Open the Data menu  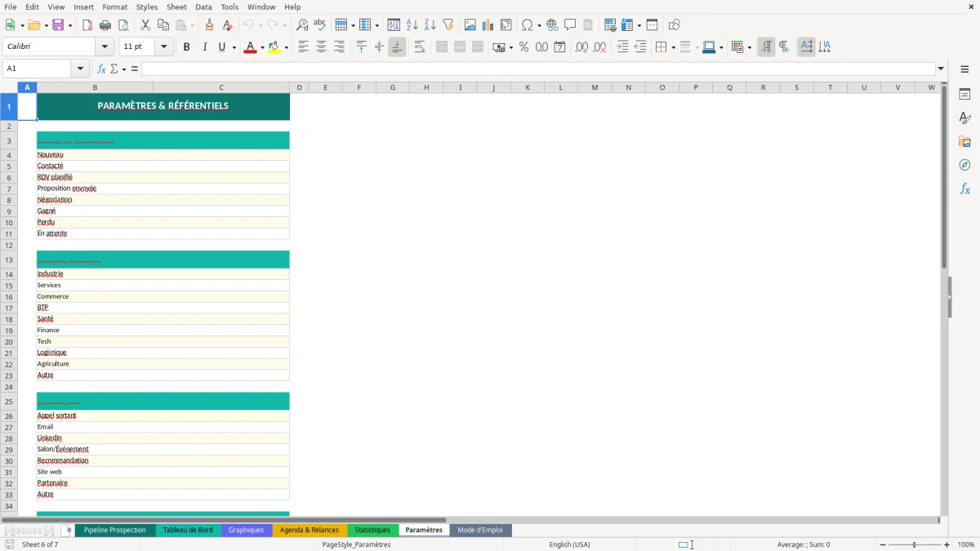(203, 7)
